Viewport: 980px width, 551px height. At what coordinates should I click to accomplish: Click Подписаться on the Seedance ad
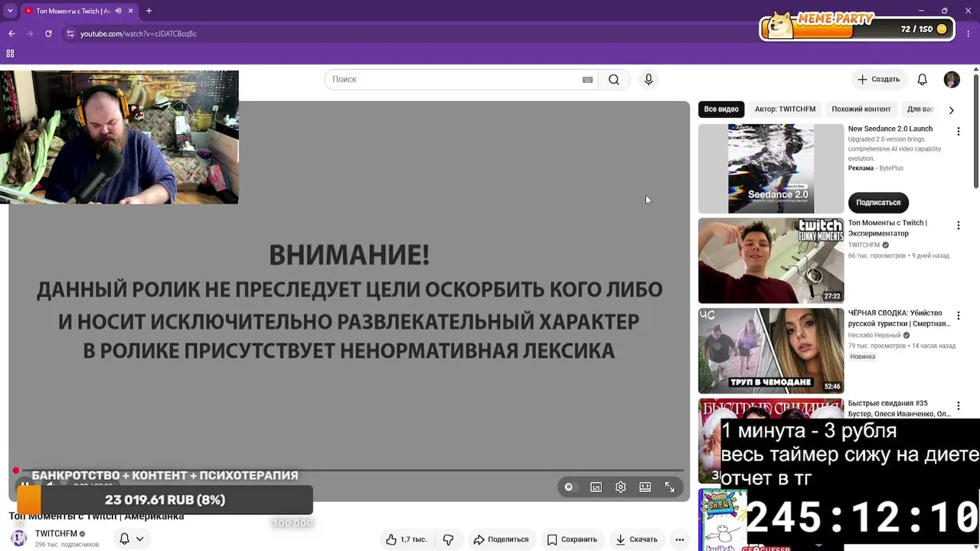tap(878, 203)
